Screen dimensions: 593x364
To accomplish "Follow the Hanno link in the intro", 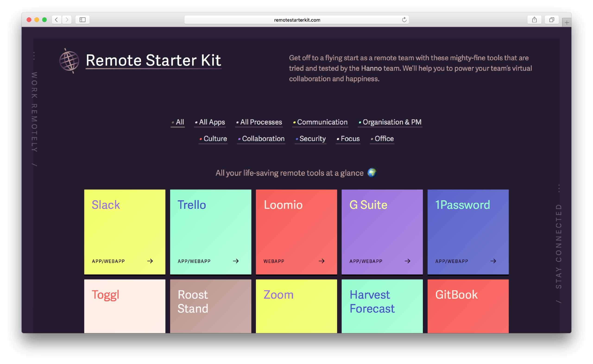I will coord(371,68).
